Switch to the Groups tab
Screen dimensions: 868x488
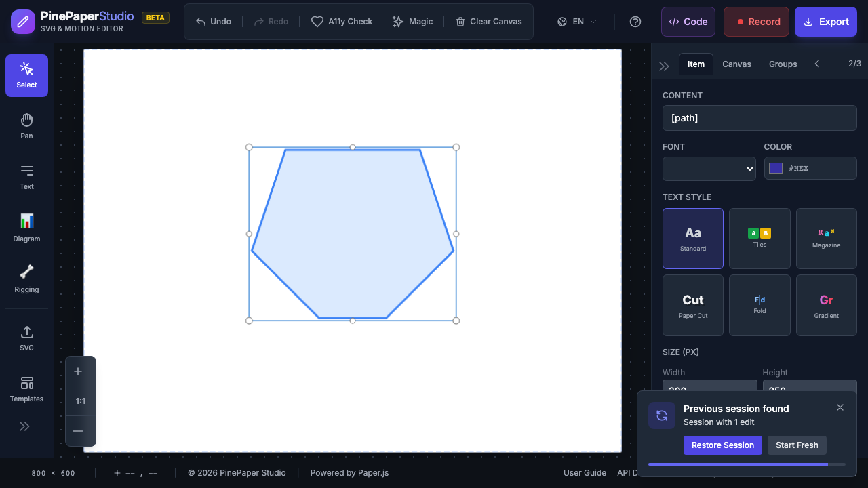pos(783,64)
